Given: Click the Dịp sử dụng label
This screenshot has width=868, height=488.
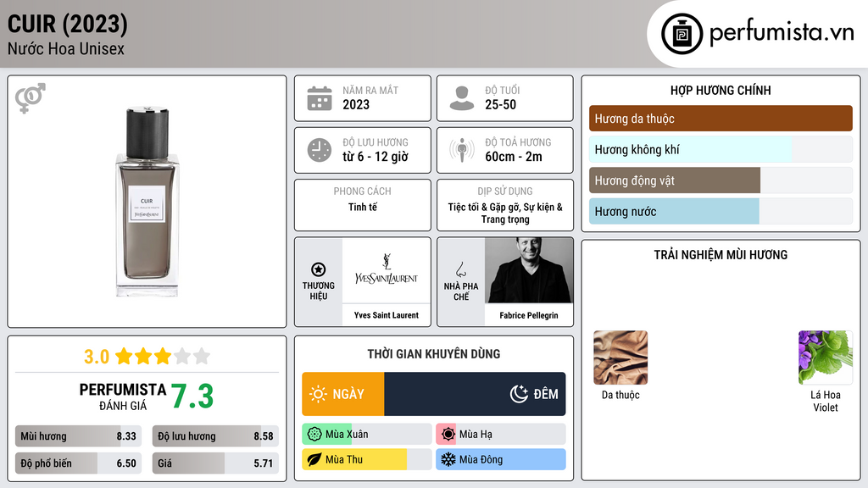Looking at the screenshot, I should point(505,191).
